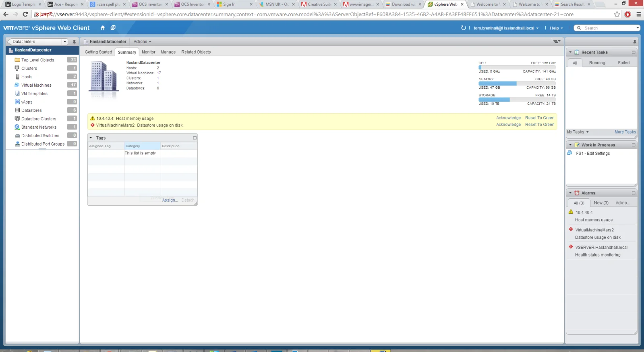Open Distributed Switches in navigator
The width and height of the screenshot is (644, 352).
pyautogui.click(x=40, y=135)
